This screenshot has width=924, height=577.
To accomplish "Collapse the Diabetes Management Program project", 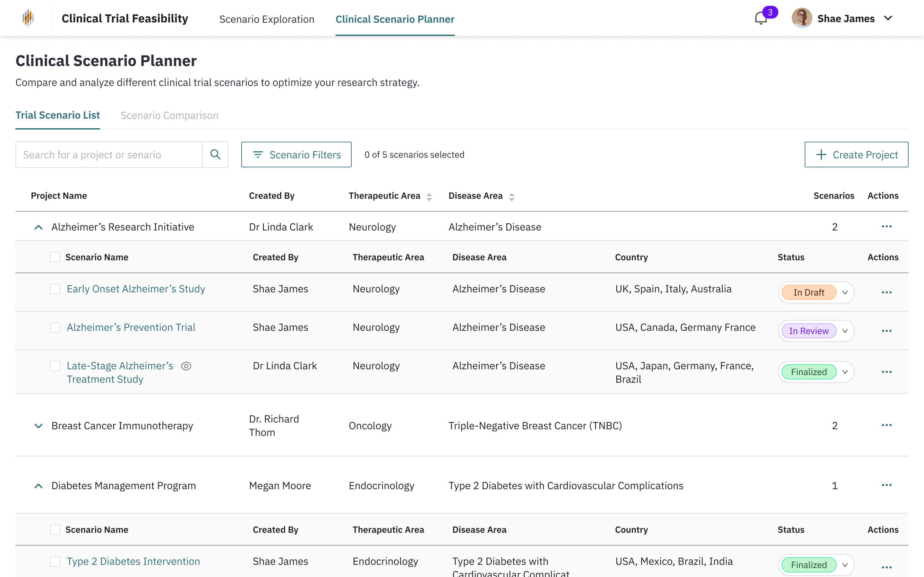I will click(38, 486).
